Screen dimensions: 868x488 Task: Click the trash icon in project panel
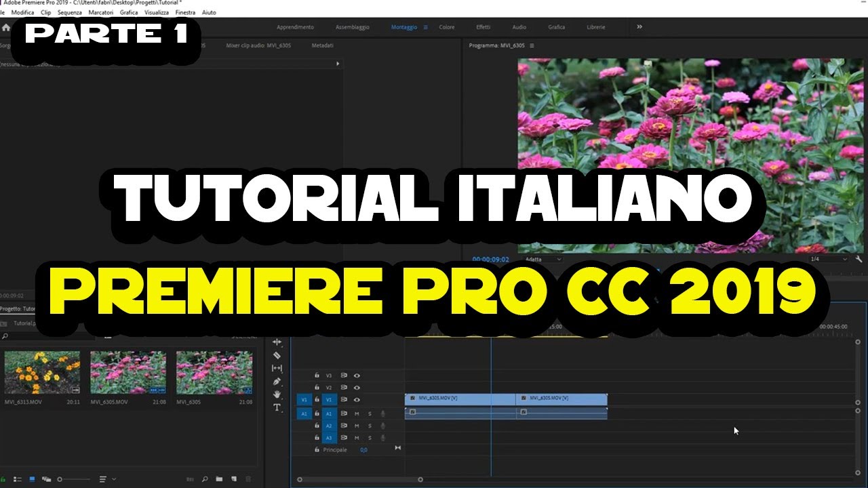[248, 479]
